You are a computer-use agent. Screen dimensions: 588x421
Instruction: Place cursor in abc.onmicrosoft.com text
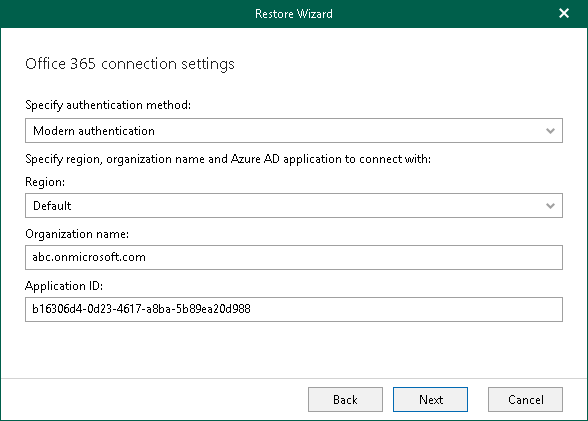[89, 257]
